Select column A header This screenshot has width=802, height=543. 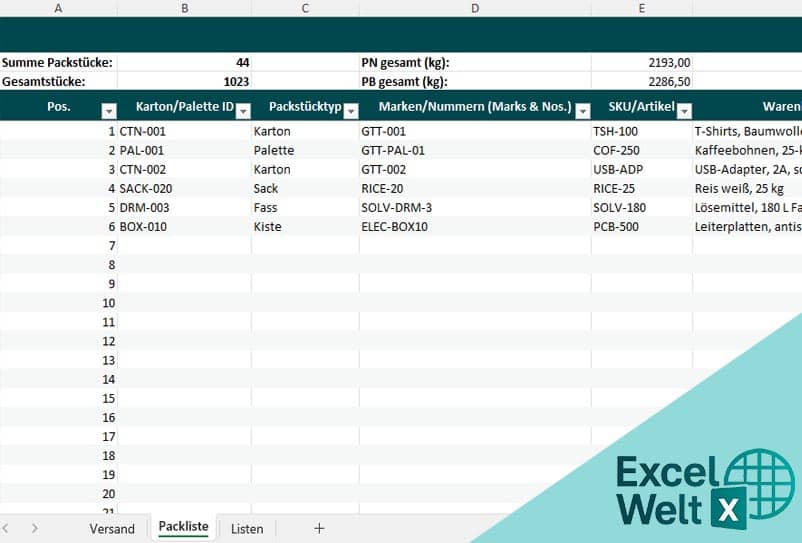tap(58, 8)
